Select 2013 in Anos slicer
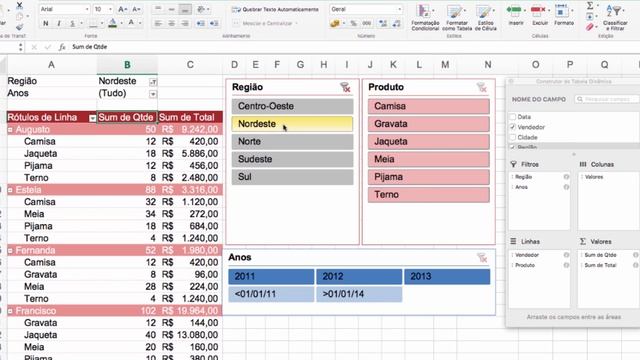The height and width of the screenshot is (360, 640). coord(447,276)
